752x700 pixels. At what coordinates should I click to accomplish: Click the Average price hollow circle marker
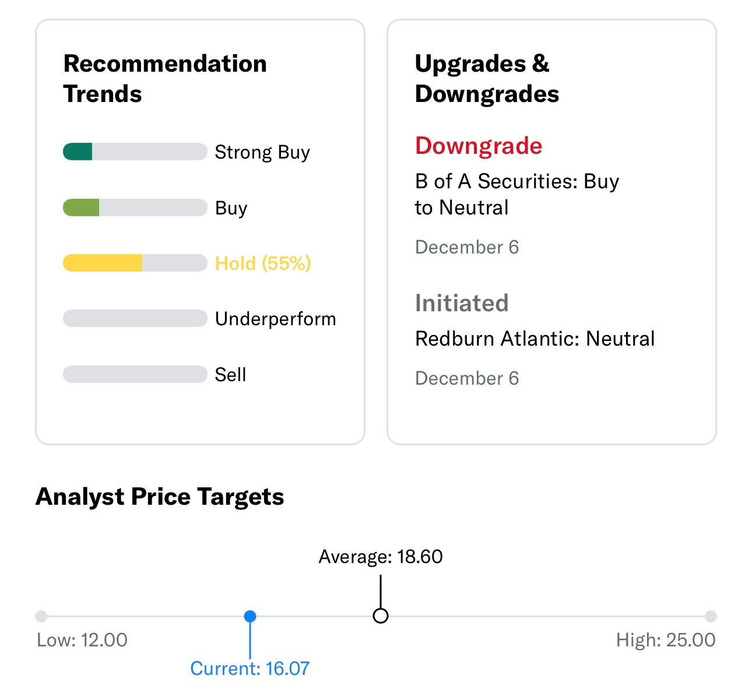click(x=381, y=616)
